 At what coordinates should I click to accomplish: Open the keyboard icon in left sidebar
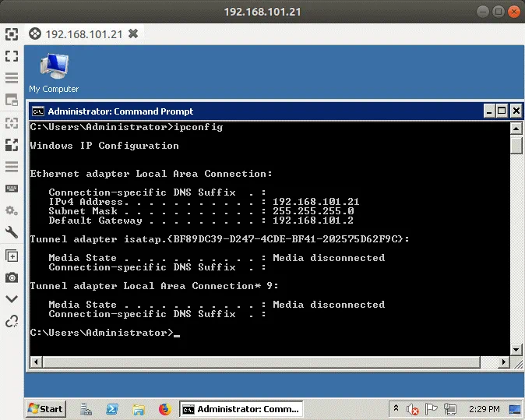[x=12, y=189]
